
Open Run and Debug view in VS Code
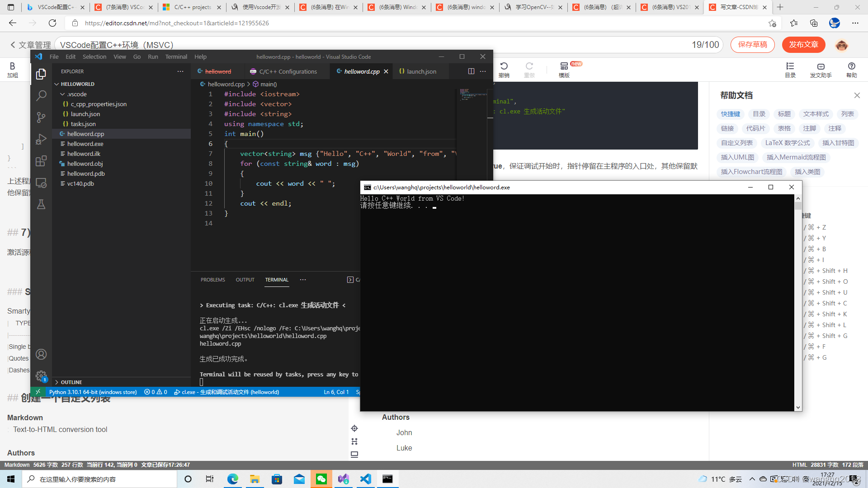click(x=41, y=139)
